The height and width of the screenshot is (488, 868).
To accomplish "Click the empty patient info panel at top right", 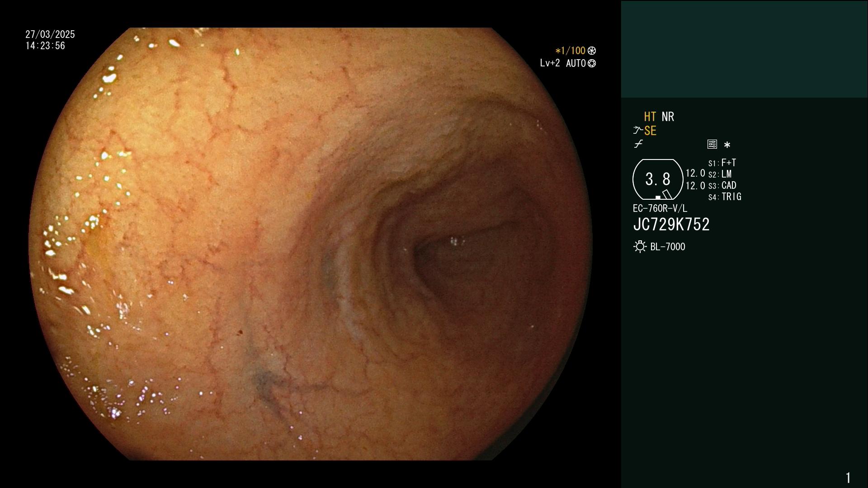I will point(744,49).
